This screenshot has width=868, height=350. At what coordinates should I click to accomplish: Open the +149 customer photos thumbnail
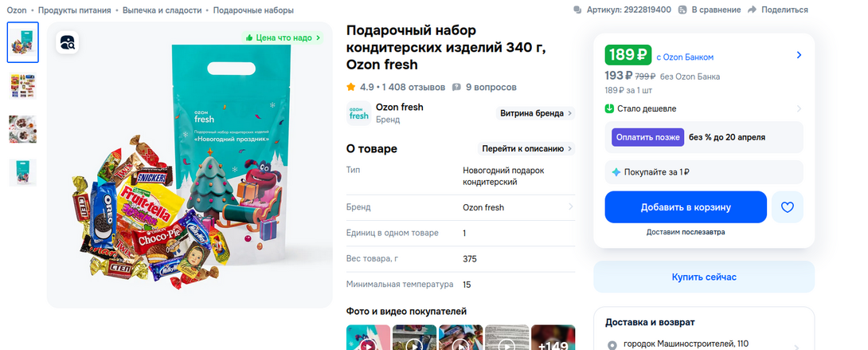(553, 338)
